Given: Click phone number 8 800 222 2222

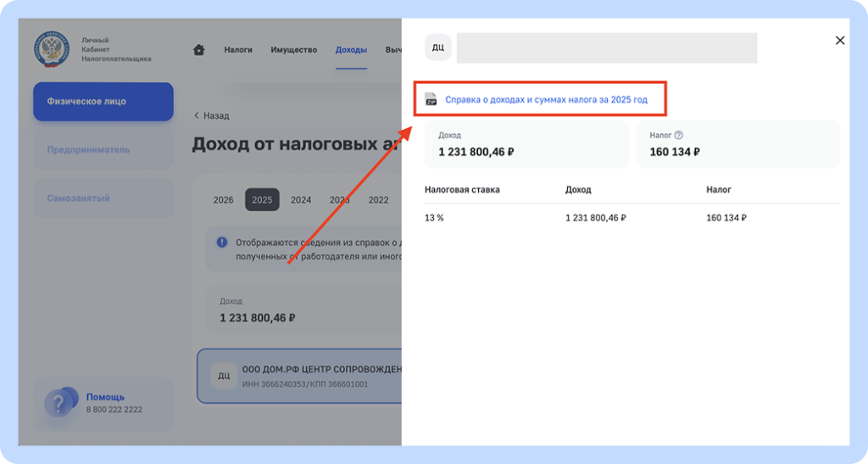Looking at the screenshot, I should pos(114,410).
